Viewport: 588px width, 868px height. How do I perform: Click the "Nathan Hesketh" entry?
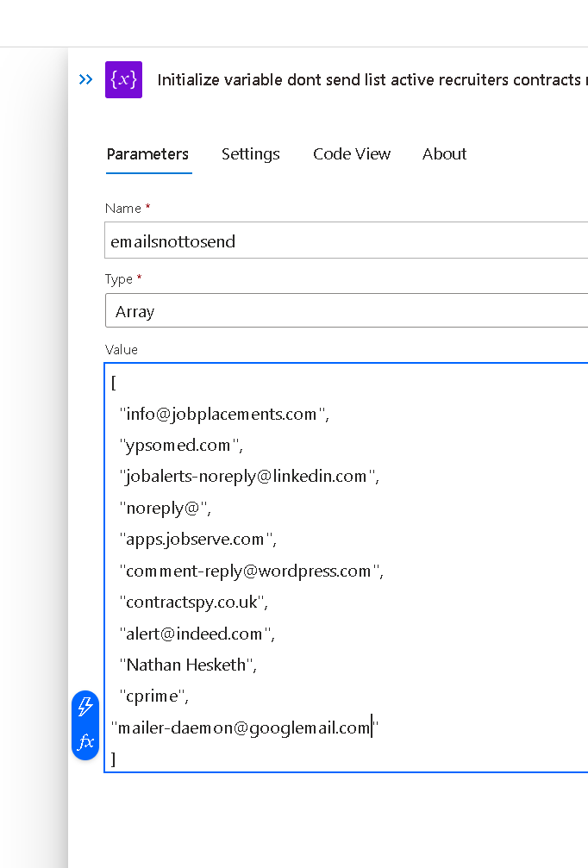tap(188, 665)
